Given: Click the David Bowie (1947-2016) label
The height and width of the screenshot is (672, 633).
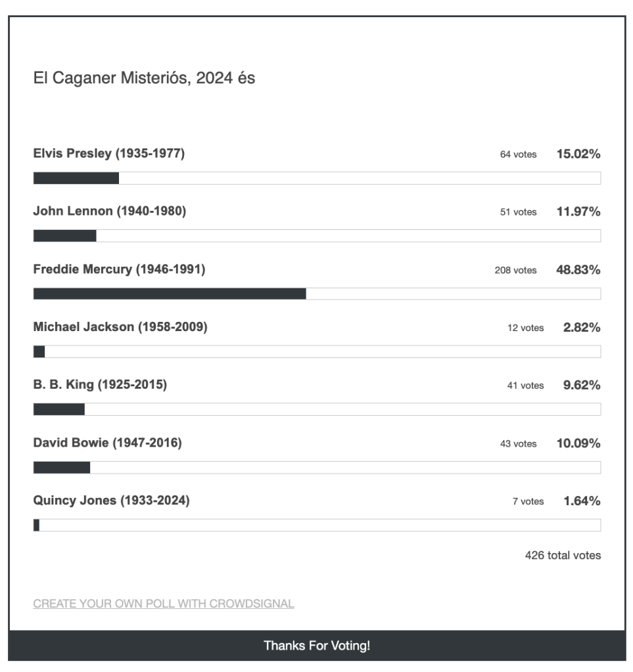Looking at the screenshot, I should 107,443.
